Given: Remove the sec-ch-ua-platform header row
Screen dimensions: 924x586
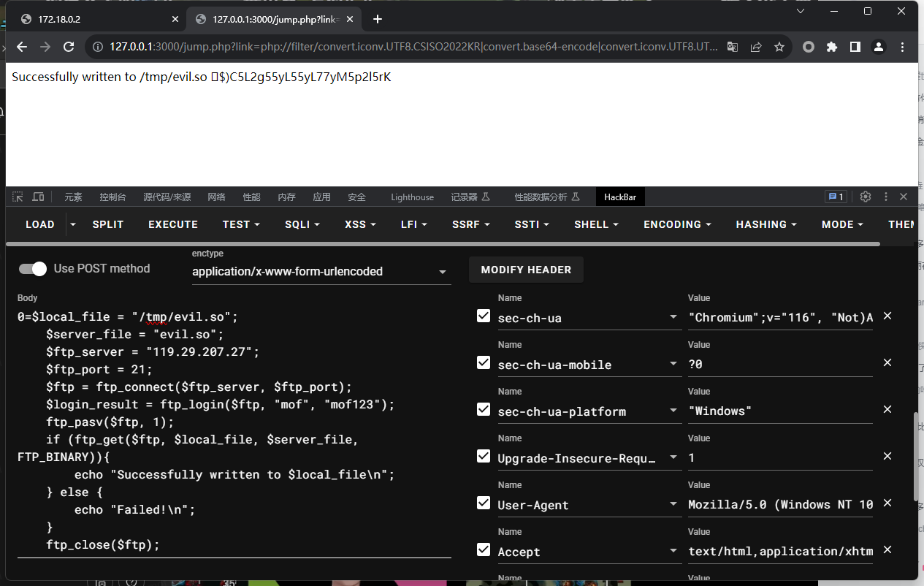Looking at the screenshot, I should click(x=887, y=409).
